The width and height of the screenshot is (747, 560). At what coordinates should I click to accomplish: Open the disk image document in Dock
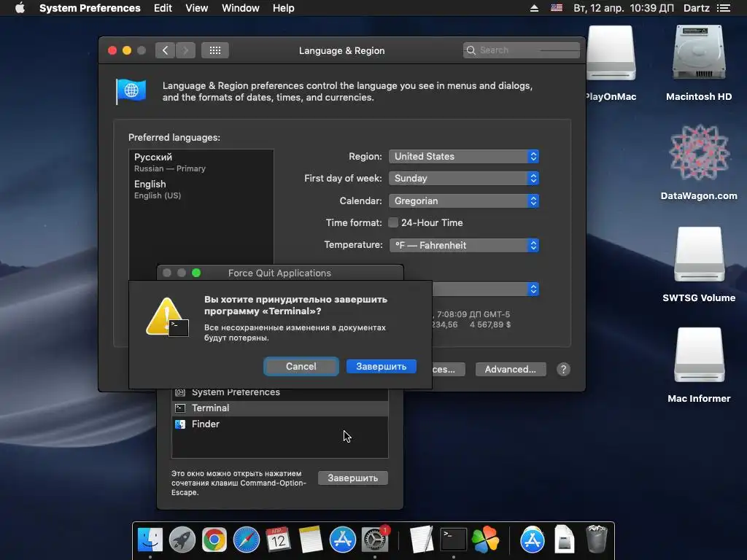pyautogui.click(x=564, y=540)
